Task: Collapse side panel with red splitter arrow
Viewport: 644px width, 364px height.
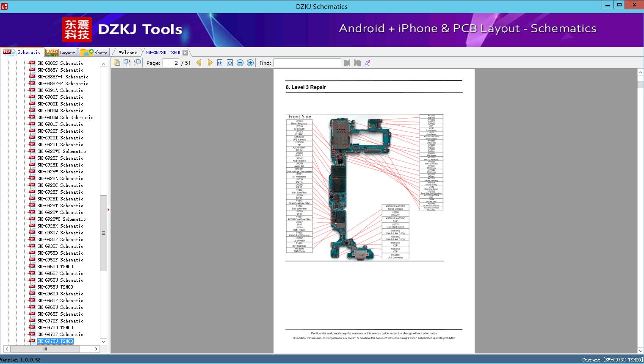Action: point(108,209)
